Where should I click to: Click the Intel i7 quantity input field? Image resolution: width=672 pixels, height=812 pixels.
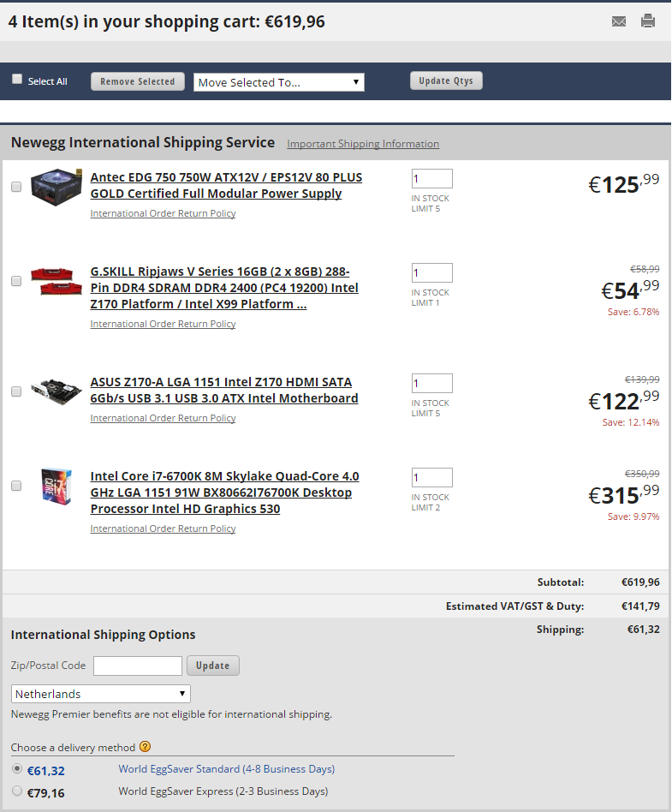point(432,477)
